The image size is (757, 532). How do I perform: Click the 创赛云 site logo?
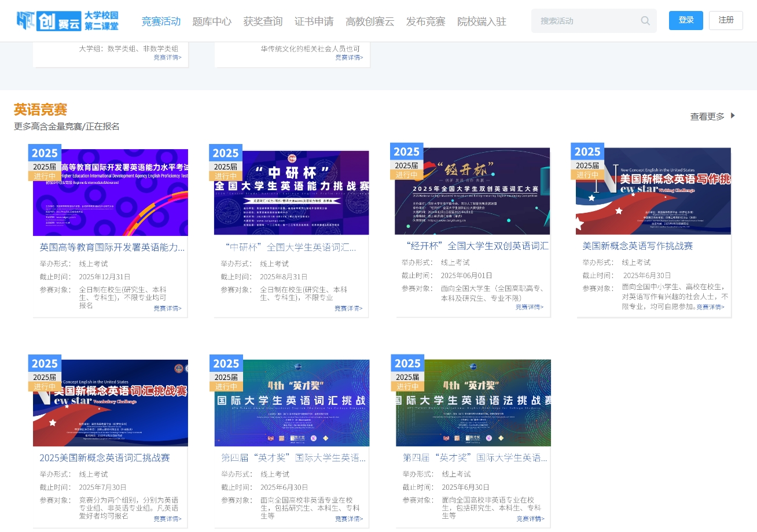pos(68,21)
